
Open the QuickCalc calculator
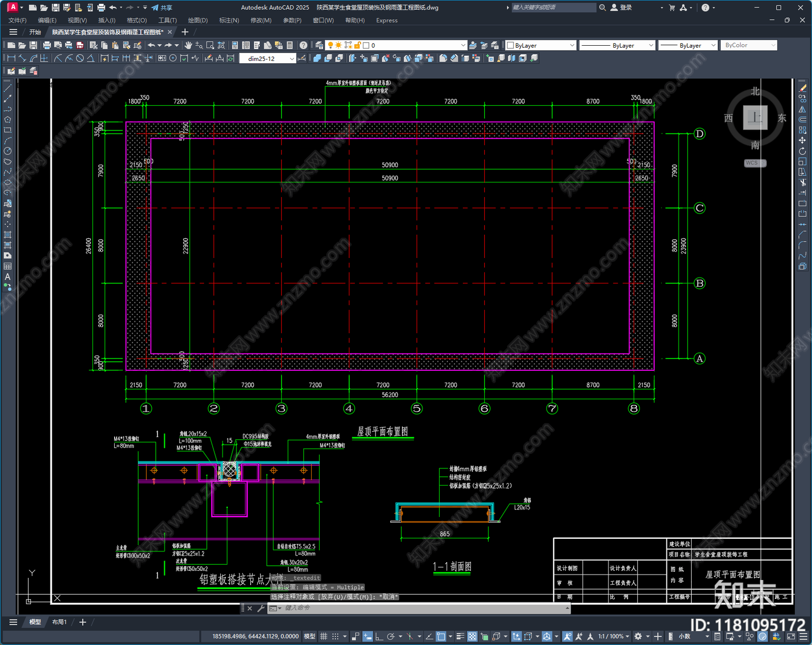[290, 45]
